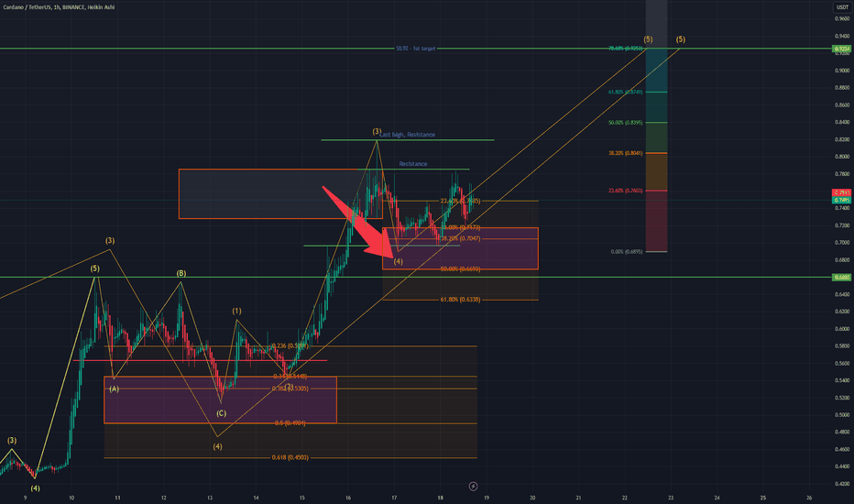Select the purple rectangle zone containing 38.20% (0.7047)
This screenshot has height=504, width=854.
pyautogui.click(x=460, y=248)
